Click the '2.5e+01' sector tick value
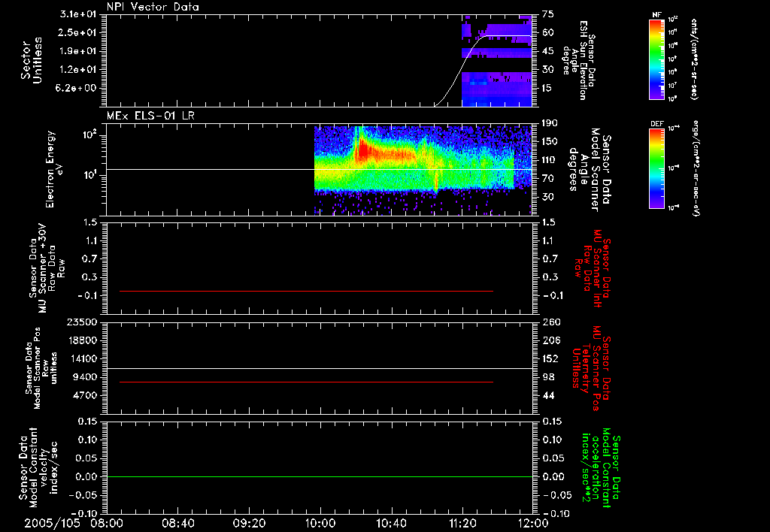Screen dimensions: 770x532 coord(78,32)
